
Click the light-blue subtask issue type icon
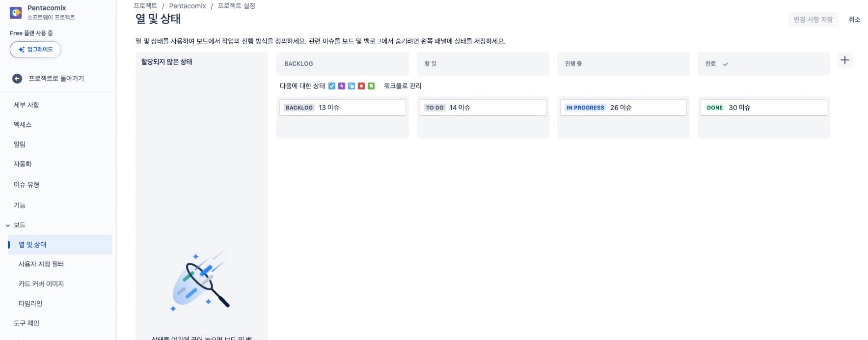(x=352, y=86)
